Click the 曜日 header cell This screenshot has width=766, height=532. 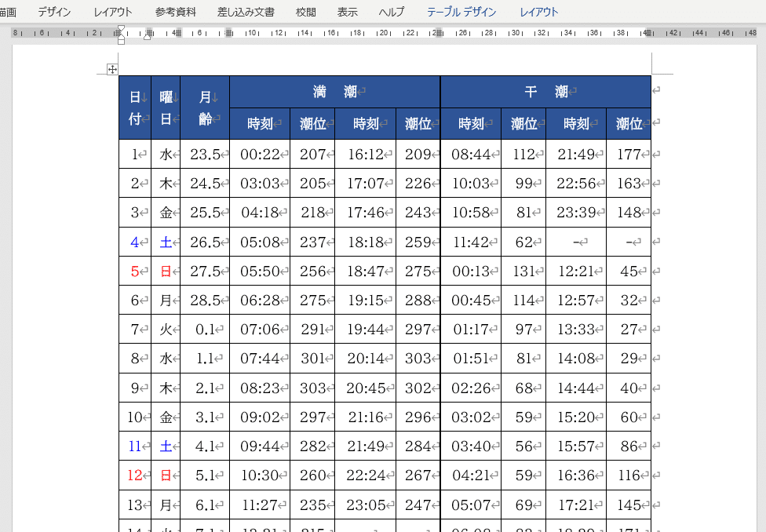(x=166, y=107)
